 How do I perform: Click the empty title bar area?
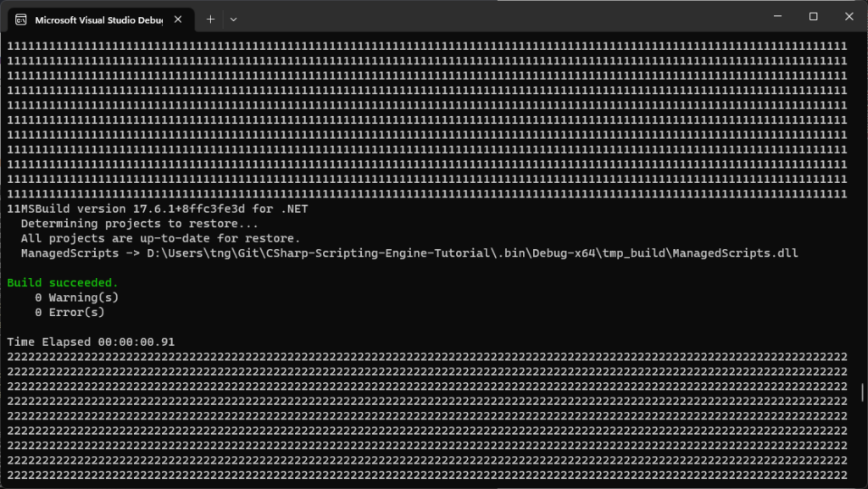click(509, 16)
